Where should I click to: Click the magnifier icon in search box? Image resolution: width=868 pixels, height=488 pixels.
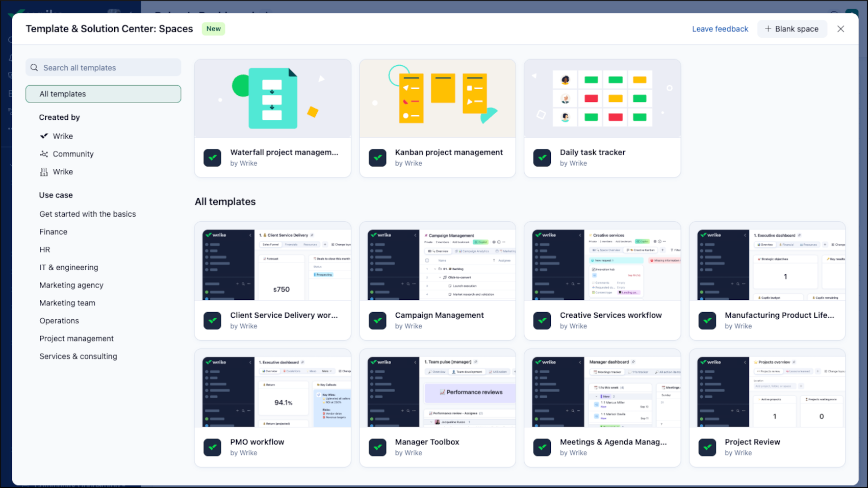pos(34,68)
